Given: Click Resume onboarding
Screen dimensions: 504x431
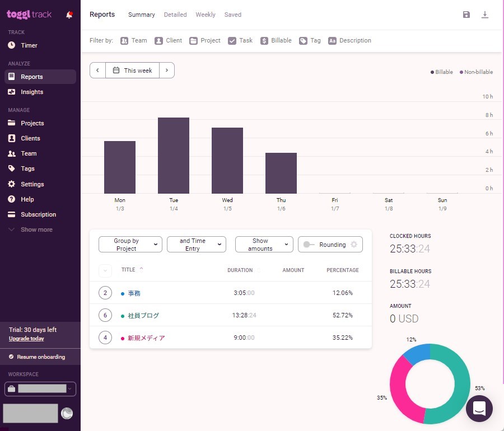Looking at the screenshot, I should pyautogui.click(x=40, y=357).
